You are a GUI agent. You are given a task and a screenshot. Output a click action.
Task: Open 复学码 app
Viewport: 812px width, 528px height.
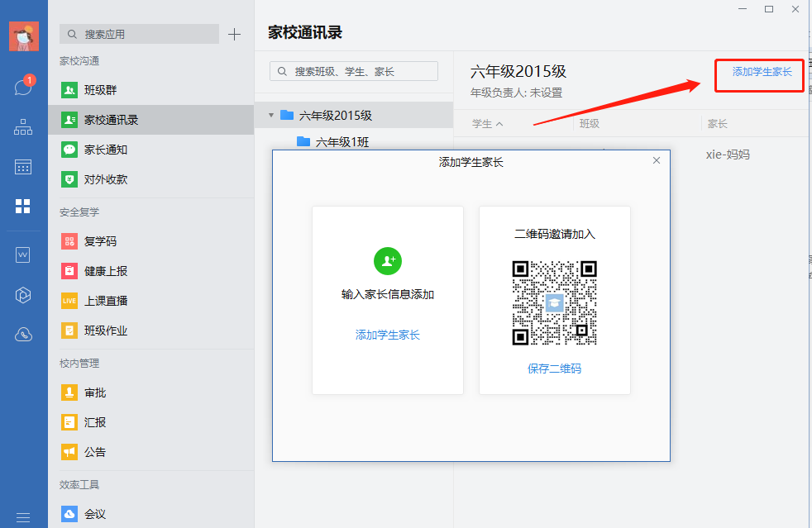150,241
